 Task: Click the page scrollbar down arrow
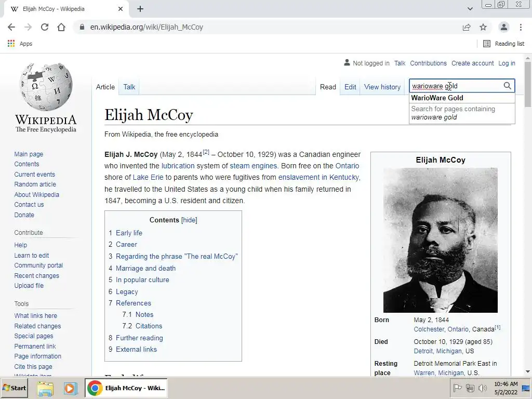(528, 371)
